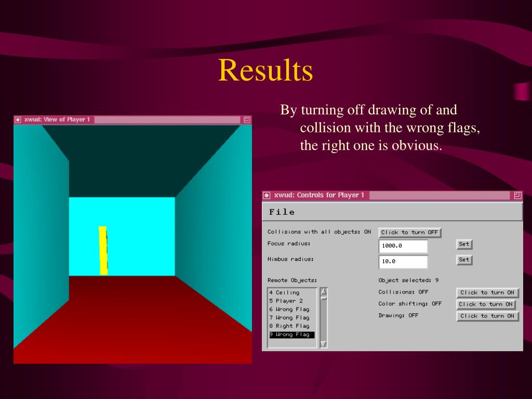Viewport: 532px width, 399px height.
Task: Set the Focus radius value
Action: point(464,244)
